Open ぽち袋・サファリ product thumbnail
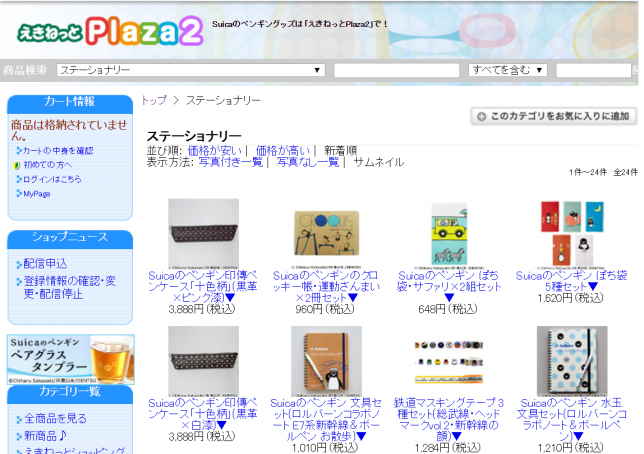Screen dimensions: 644x454 coord(449,234)
